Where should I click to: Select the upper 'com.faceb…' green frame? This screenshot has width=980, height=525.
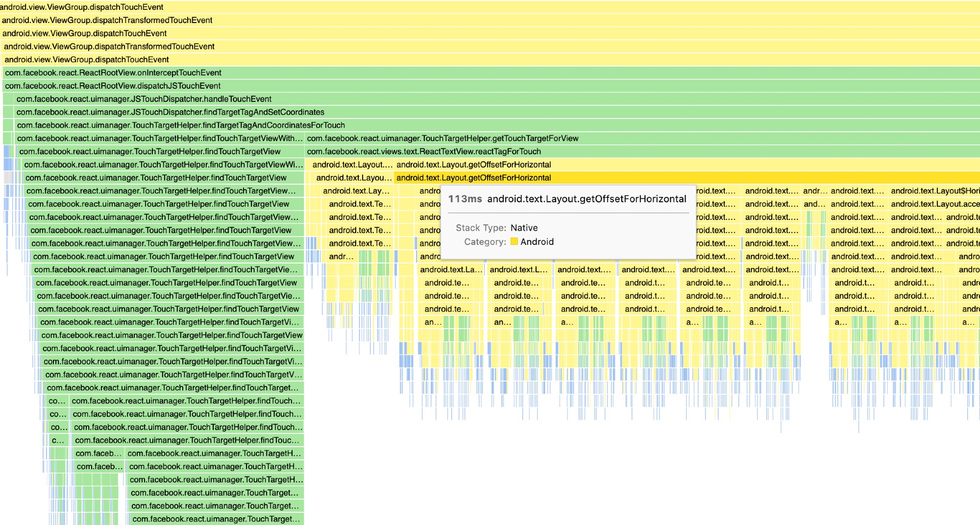click(x=98, y=453)
